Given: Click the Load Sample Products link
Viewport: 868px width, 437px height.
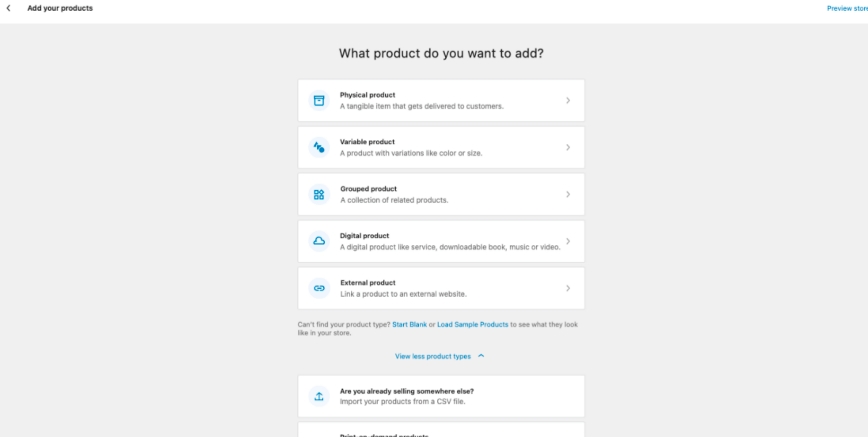Looking at the screenshot, I should tap(473, 324).
